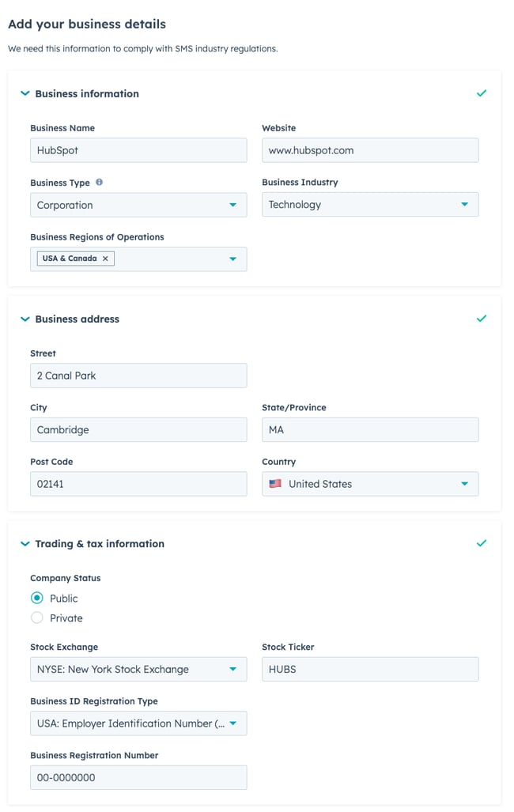Click the United States flag icon
The width and height of the screenshot is (514, 812).
click(x=275, y=484)
